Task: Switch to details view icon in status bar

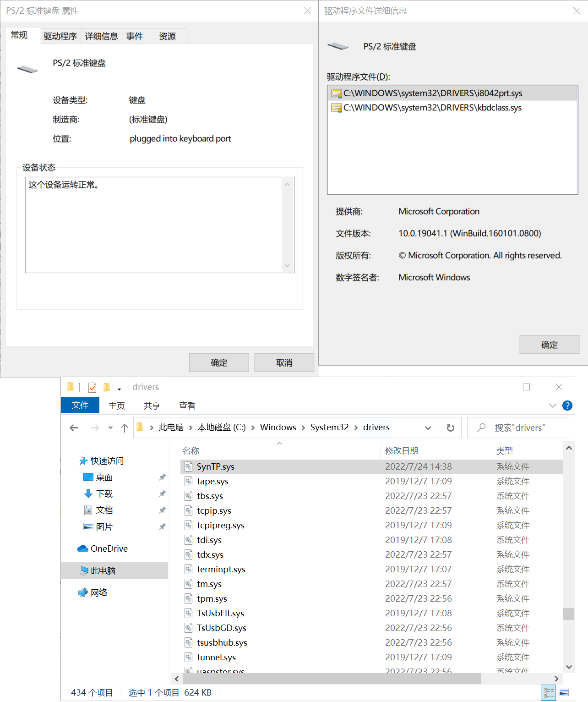Action: (x=549, y=692)
